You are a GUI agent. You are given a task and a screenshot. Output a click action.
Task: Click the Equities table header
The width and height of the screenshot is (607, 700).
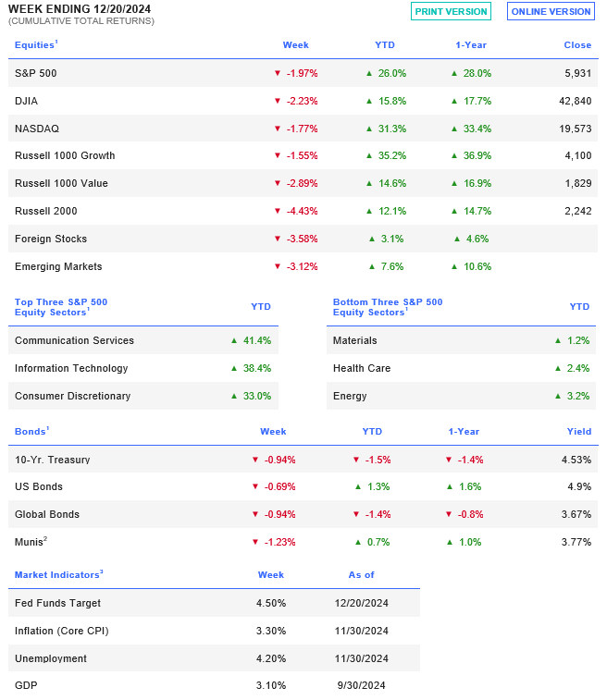[34, 45]
